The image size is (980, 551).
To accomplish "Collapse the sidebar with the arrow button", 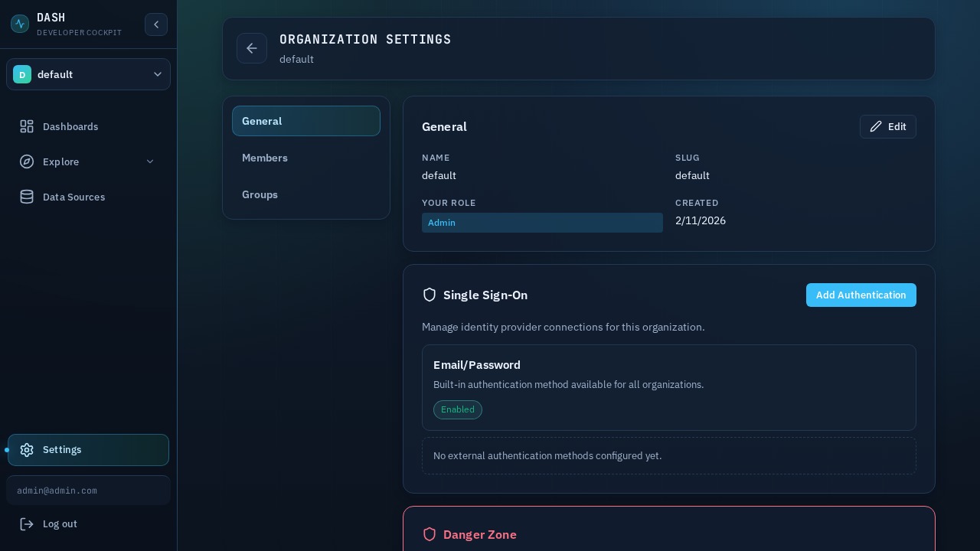I will tap(156, 24).
